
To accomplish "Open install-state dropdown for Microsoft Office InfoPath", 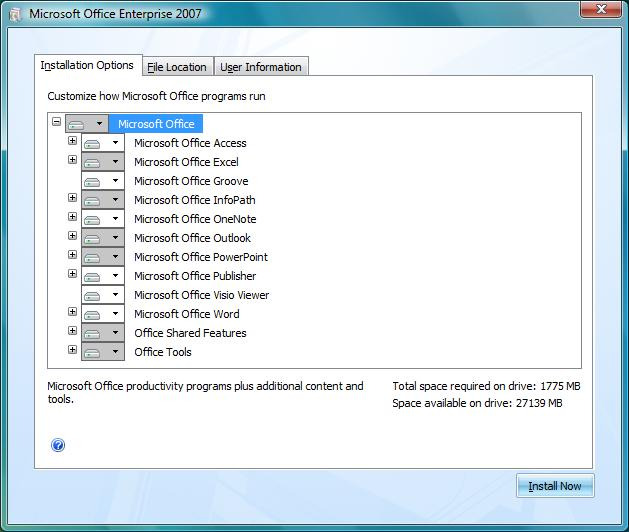I will click(x=103, y=200).
